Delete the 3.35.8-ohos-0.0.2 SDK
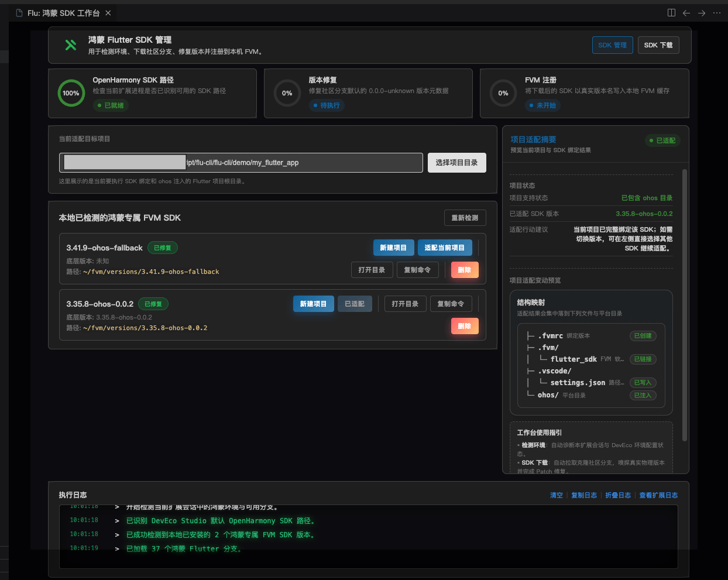728x580 pixels. tap(465, 326)
